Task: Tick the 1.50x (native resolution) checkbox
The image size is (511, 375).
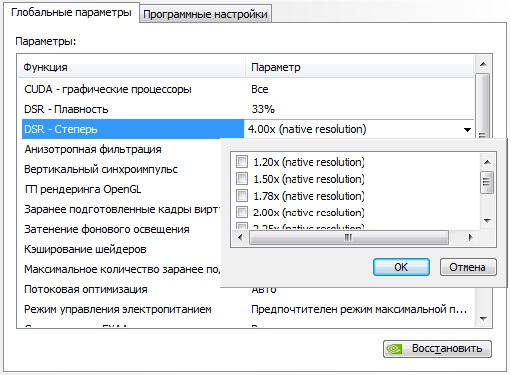Action: [x=242, y=179]
